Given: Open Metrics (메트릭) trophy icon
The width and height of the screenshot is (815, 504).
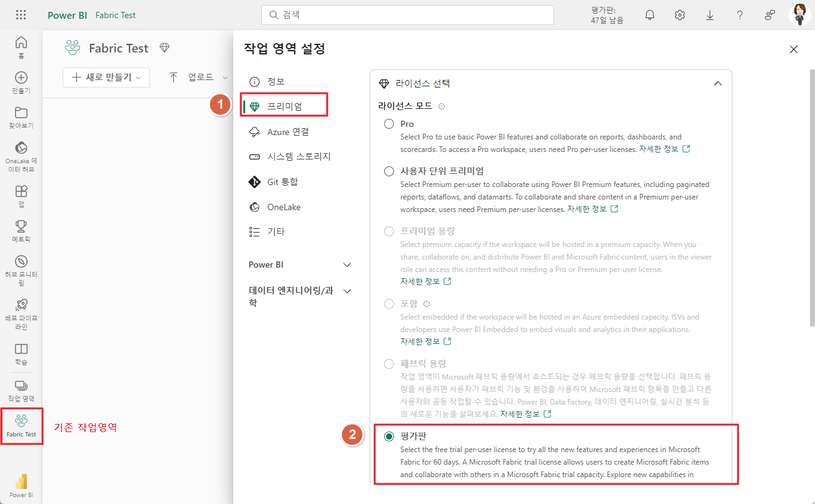Looking at the screenshot, I should (x=21, y=231).
